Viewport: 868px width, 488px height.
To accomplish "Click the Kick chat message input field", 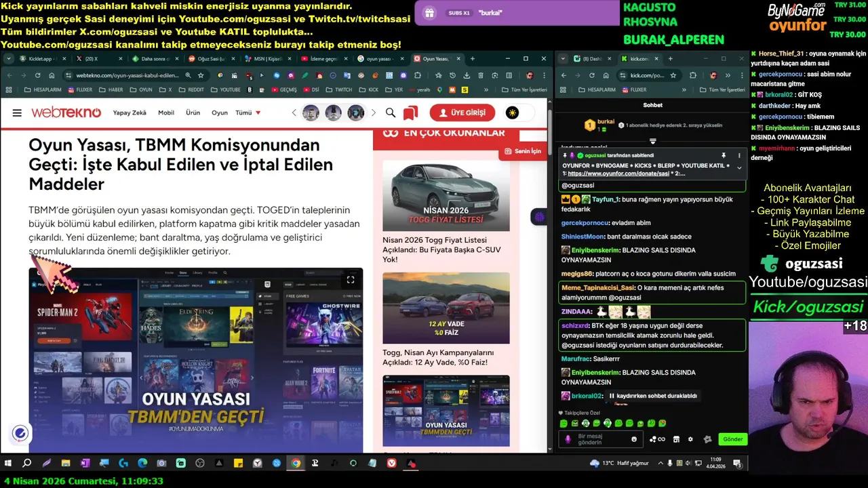I will [601, 439].
